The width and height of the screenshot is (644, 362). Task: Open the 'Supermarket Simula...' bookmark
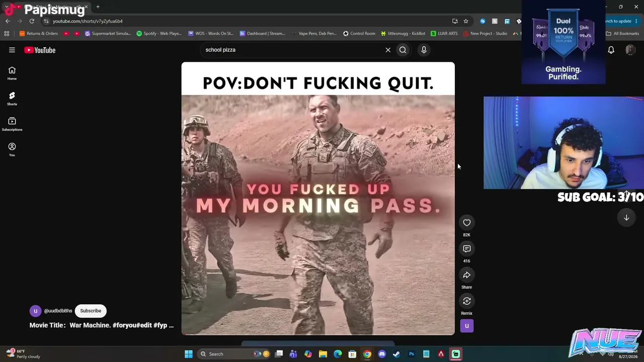[108, 34]
